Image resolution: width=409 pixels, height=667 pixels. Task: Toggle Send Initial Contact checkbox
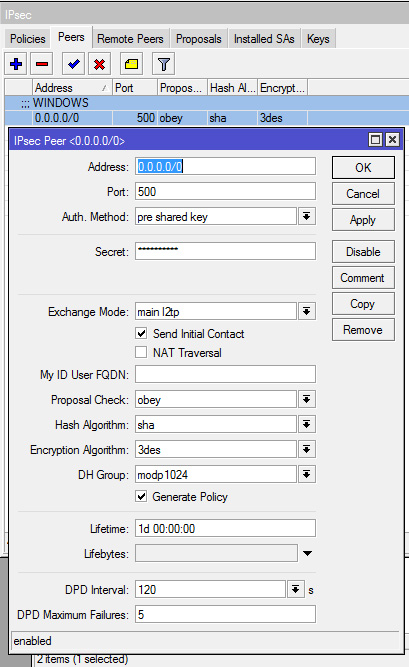click(141, 334)
